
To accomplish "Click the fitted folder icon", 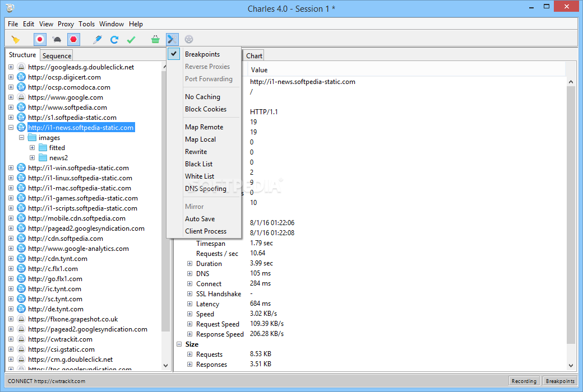I will [x=43, y=147].
